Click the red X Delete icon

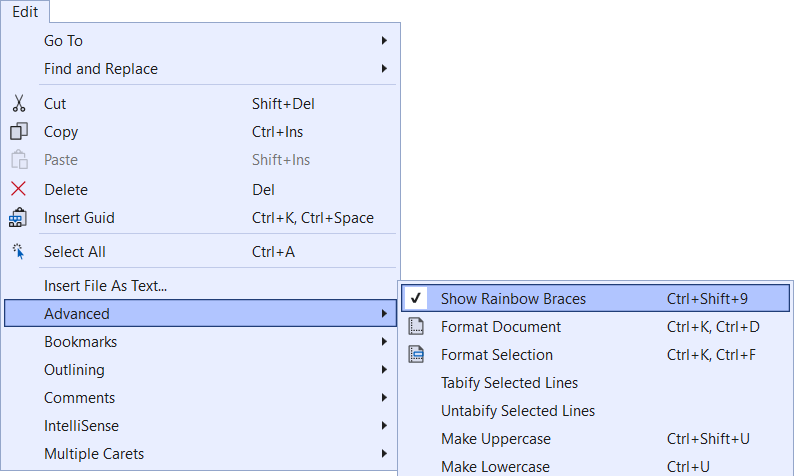18,190
